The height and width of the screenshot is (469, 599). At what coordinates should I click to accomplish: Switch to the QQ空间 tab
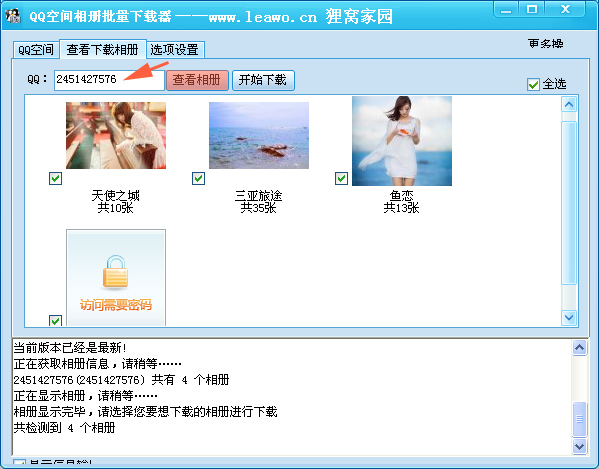click(36, 50)
